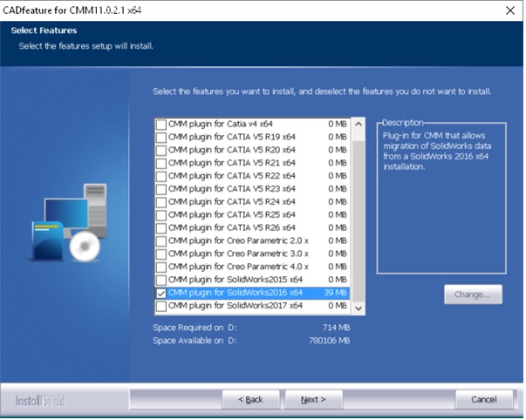Select 'CMM plugin for CATIA V5 R21 x64' row text
Image resolution: width=526 pixels, height=420 pixels.
click(x=232, y=163)
